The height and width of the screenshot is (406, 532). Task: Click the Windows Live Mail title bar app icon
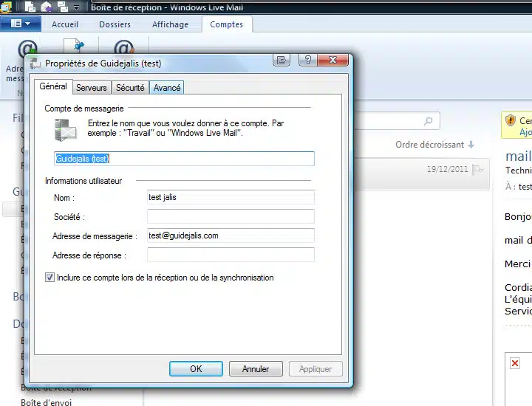tap(5, 7)
